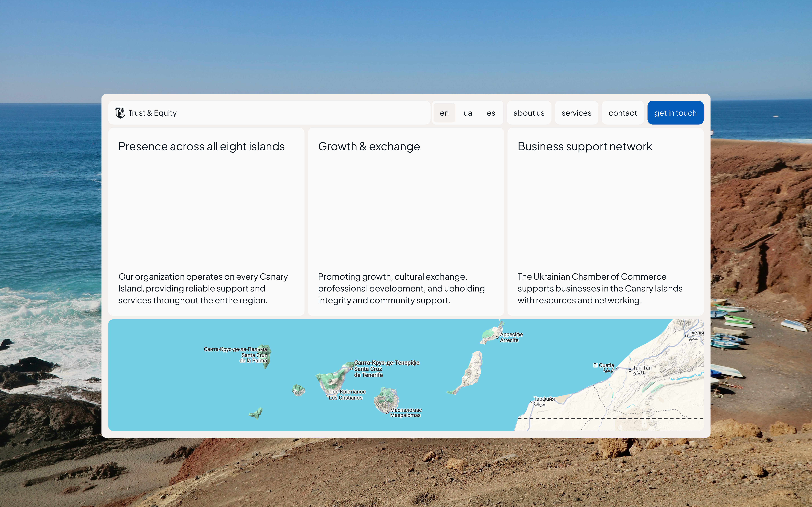Click the Maspalomas map marker
This screenshot has height=507, width=812.
pyautogui.click(x=387, y=413)
